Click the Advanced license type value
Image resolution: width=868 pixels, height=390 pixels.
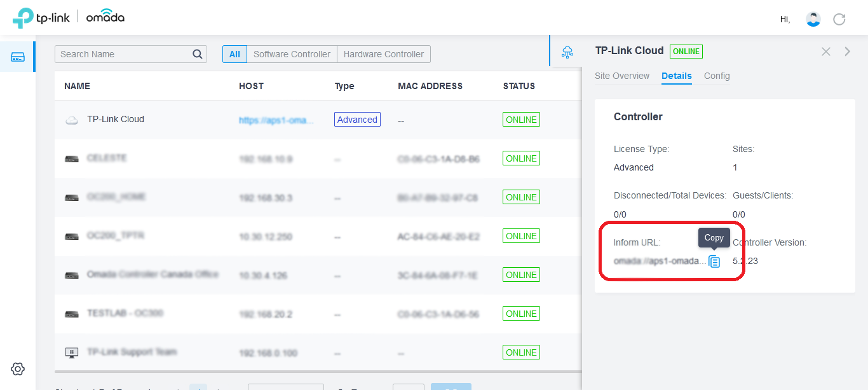click(634, 167)
